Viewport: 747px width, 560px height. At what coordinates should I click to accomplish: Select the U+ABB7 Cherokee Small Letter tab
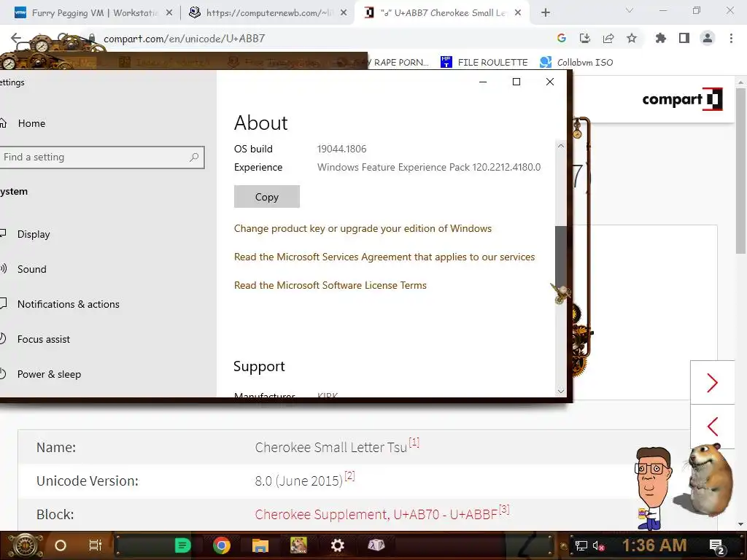441,13
